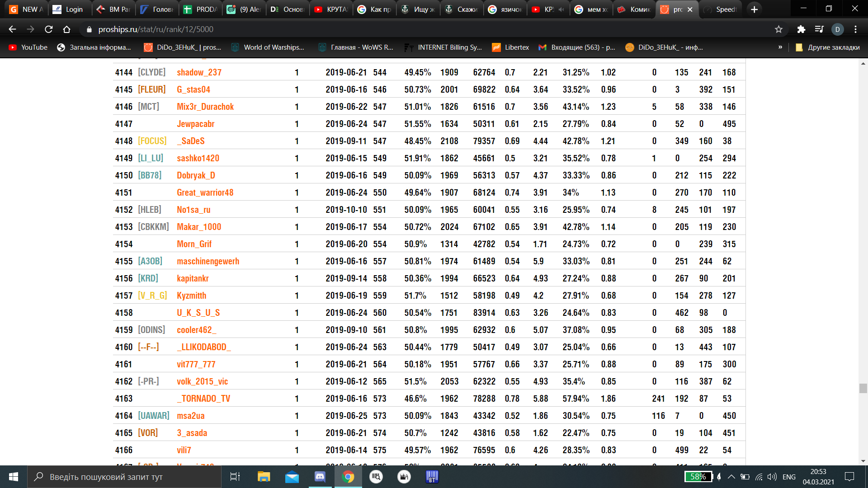Open the INTERNET Billing Sy... bookmark
Viewport: 868px width, 488px height.
tap(443, 47)
